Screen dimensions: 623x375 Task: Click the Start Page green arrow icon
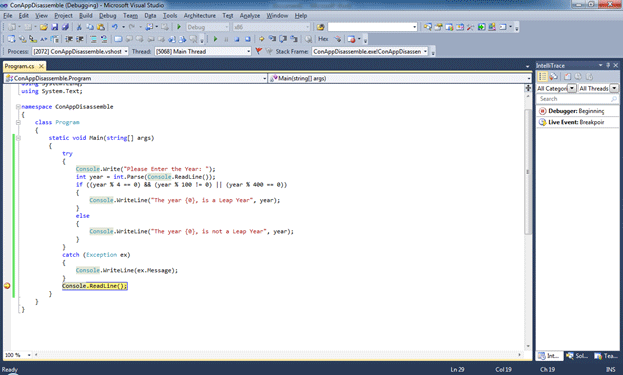coord(481,27)
